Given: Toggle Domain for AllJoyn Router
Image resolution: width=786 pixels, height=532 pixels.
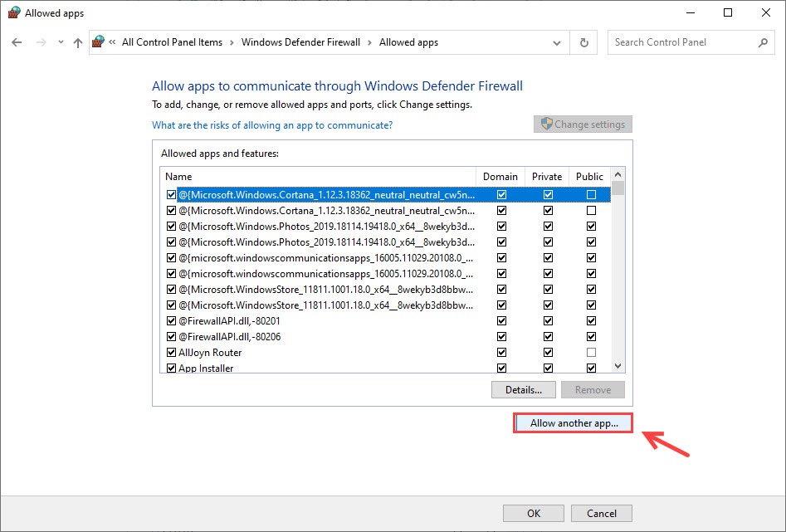Looking at the screenshot, I should (x=502, y=353).
